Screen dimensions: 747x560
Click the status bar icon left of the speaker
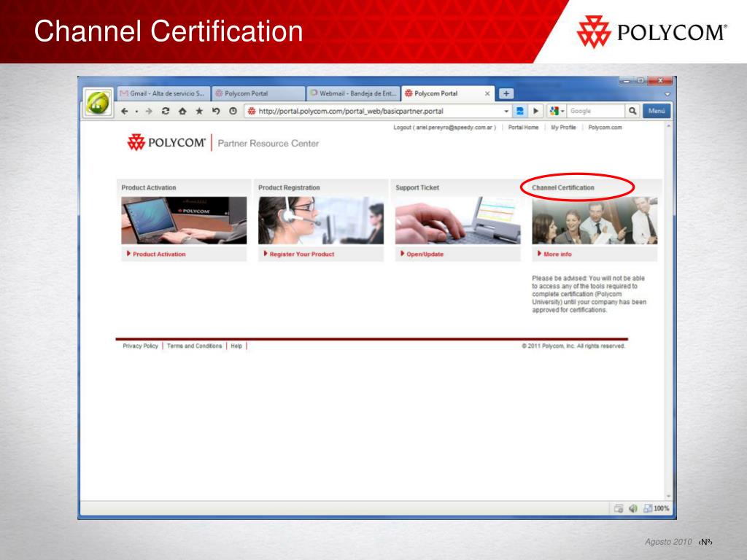(x=619, y=508)
